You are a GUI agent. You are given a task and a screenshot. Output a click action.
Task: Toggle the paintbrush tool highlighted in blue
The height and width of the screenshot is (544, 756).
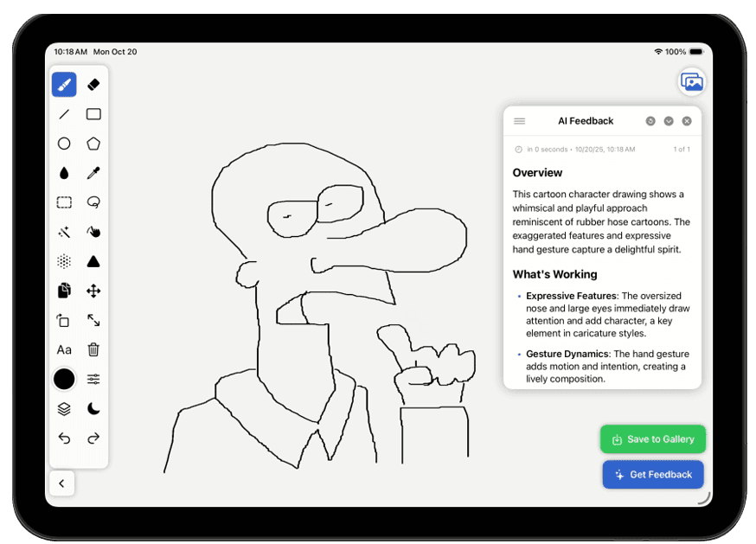[64, 85]
